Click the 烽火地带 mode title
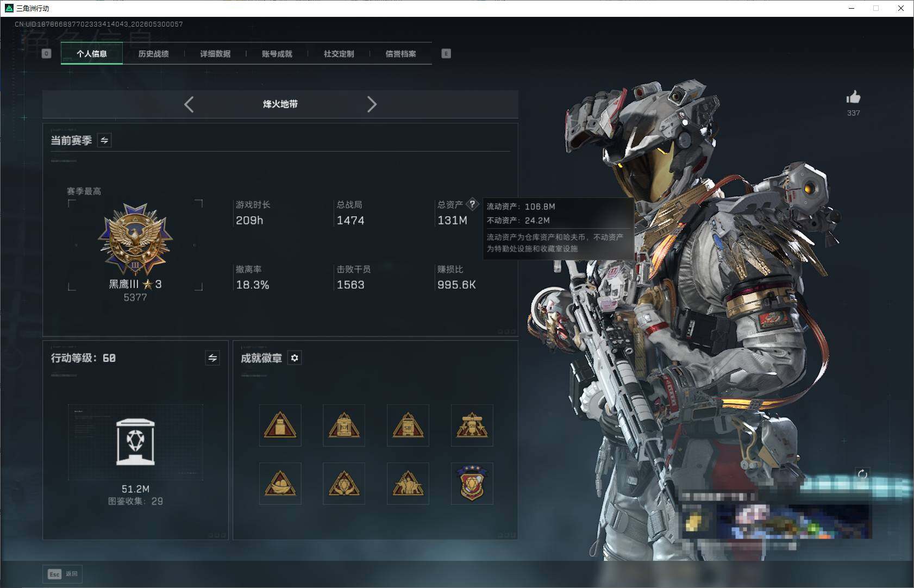The height and width of the screenshot is (588, 914). (280, 104)
